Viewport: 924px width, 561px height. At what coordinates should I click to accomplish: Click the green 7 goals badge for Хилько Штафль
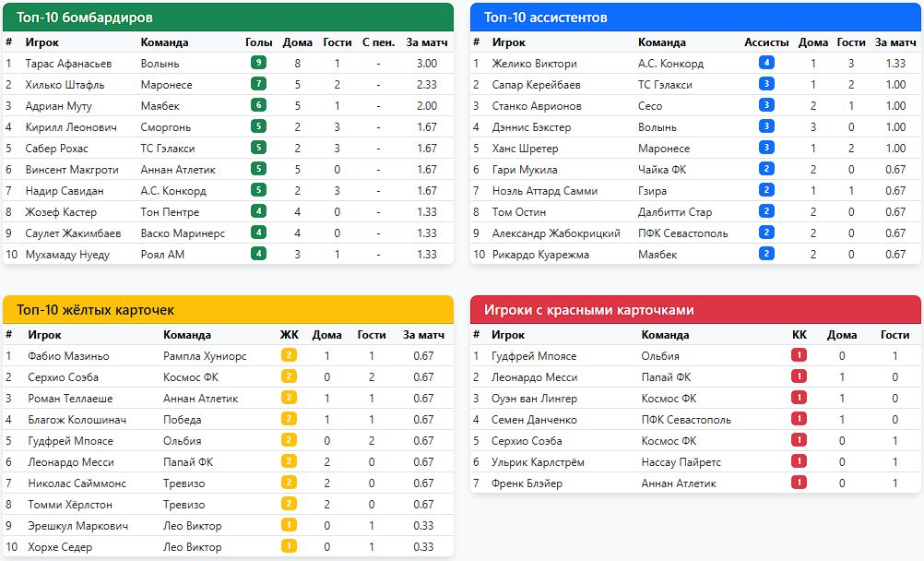click(x=258, y=85)
